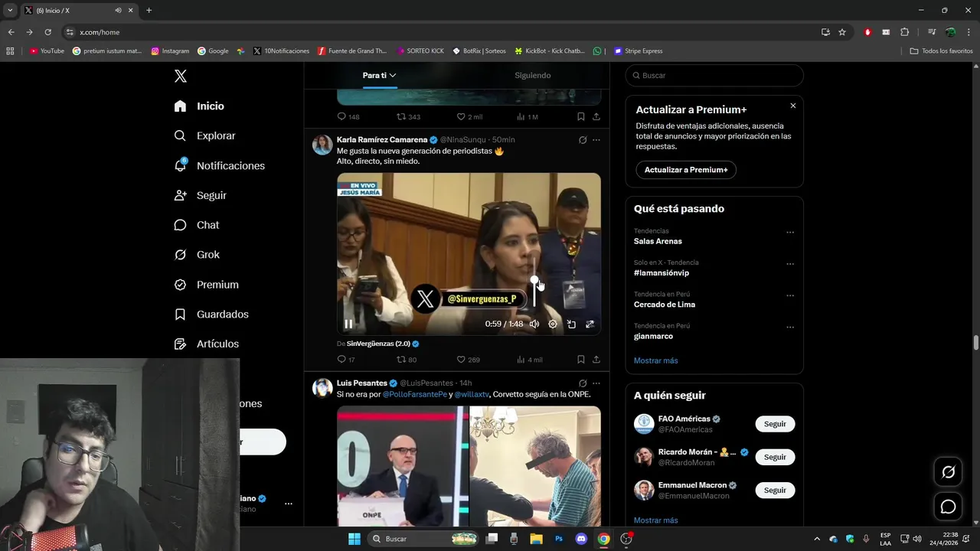Viewport: 980px width, 551px height.
Task: Open the floating chat messages button
Action: (948, 507)
